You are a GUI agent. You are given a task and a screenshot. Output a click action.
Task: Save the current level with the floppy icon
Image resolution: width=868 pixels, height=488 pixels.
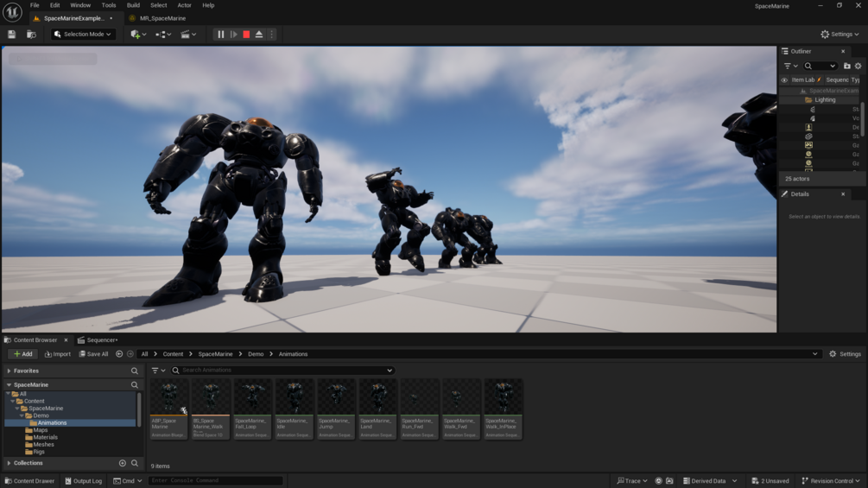pyautogui.click(x=11, y=35)
